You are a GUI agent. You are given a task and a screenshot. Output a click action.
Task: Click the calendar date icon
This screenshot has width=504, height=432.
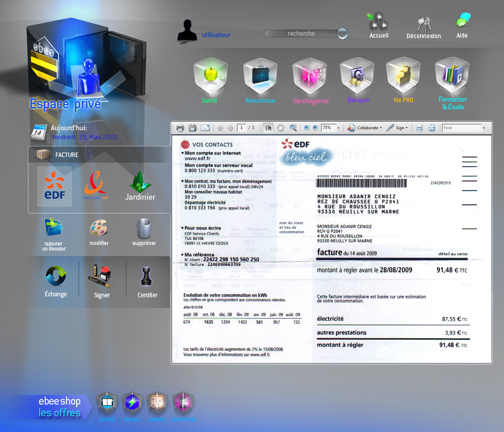[x=39, y=132]
